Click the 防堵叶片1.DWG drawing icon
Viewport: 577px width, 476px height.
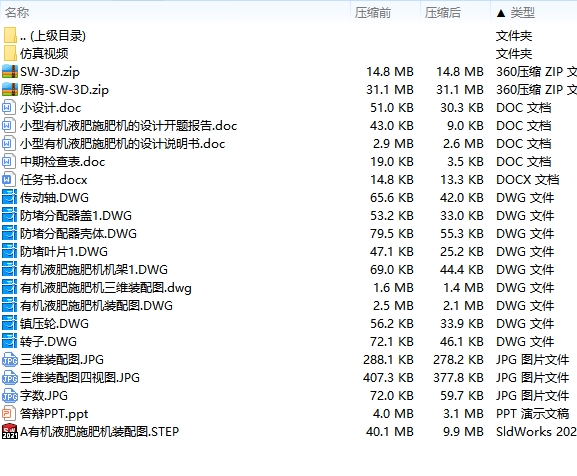(x=9, y=252)
